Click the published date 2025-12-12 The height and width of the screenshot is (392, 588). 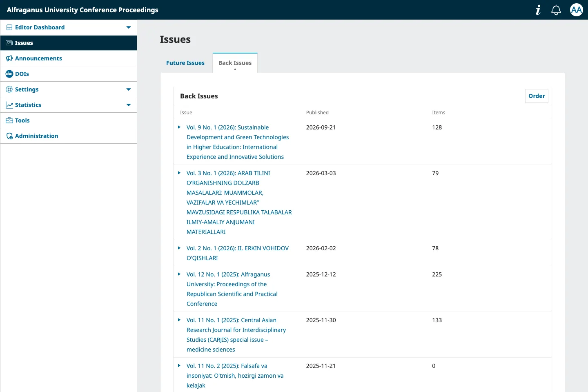click(321, 274)
